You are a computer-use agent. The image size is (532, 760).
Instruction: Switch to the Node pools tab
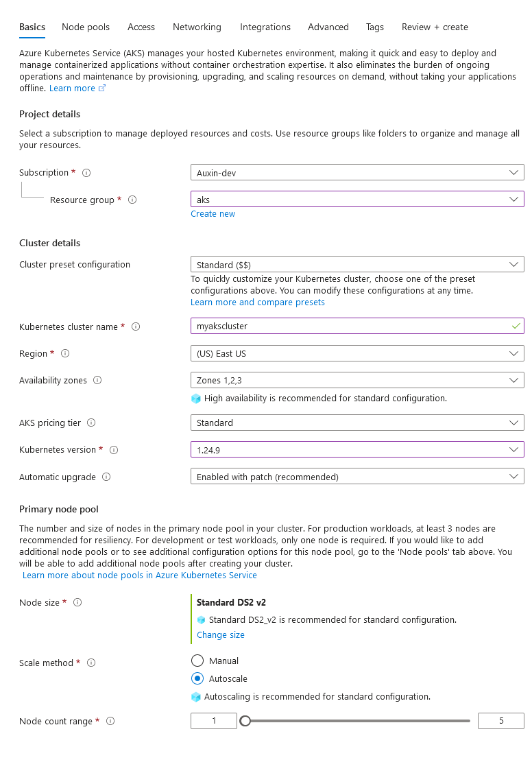[x=85, y=27]
